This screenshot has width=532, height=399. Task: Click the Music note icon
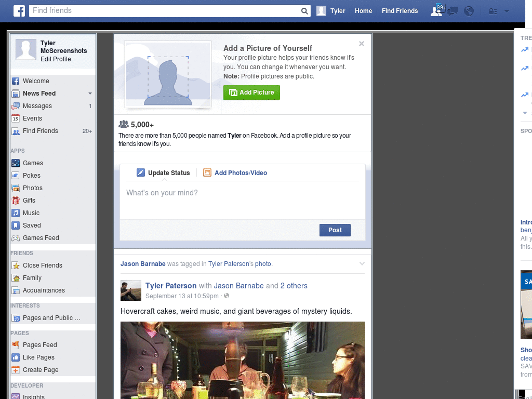[x=16, y=213]
